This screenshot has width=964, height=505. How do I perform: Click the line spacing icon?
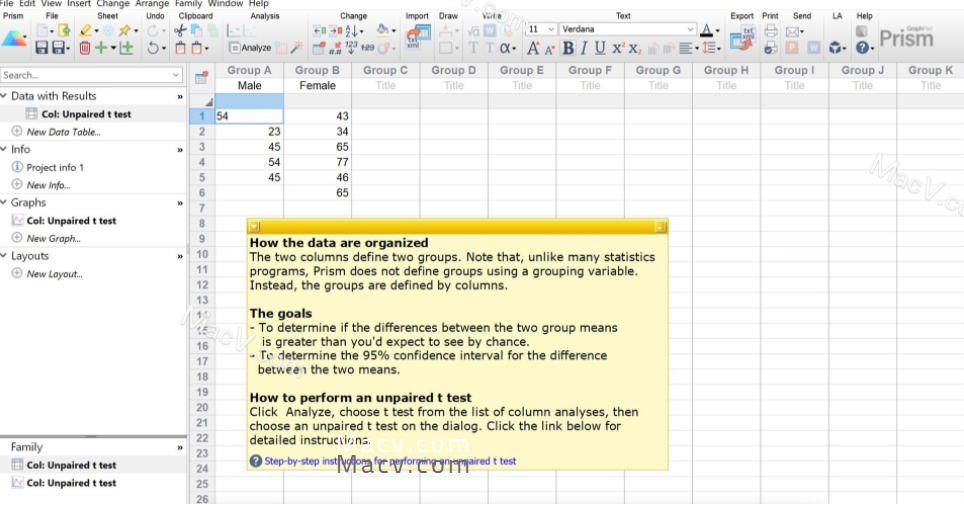[x=709, y=47]
